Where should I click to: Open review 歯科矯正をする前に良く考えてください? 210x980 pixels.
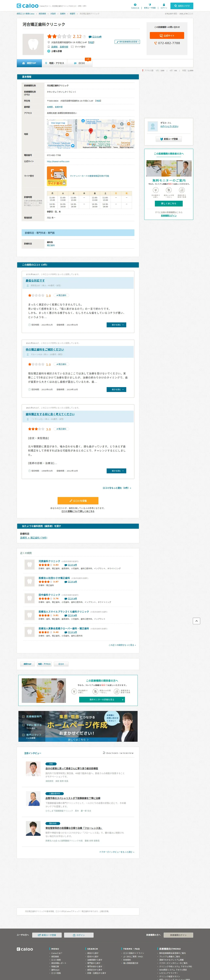tap(50, 414)
